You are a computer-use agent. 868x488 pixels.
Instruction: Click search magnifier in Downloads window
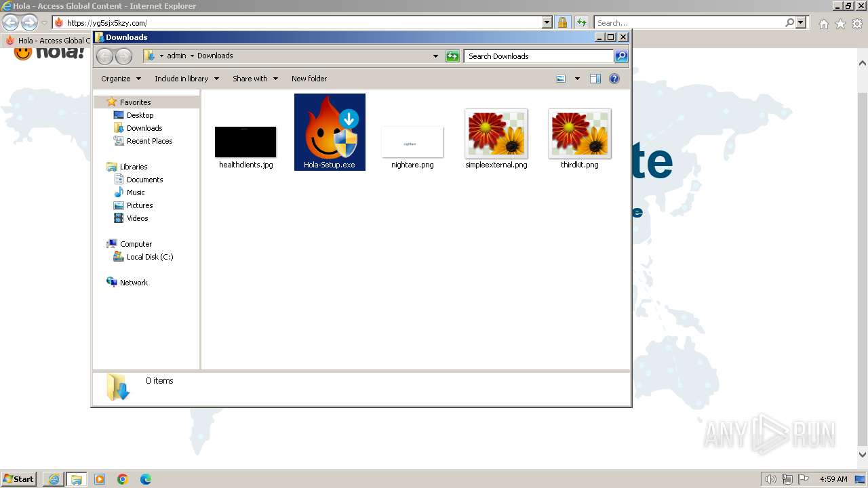coord(621,56)
